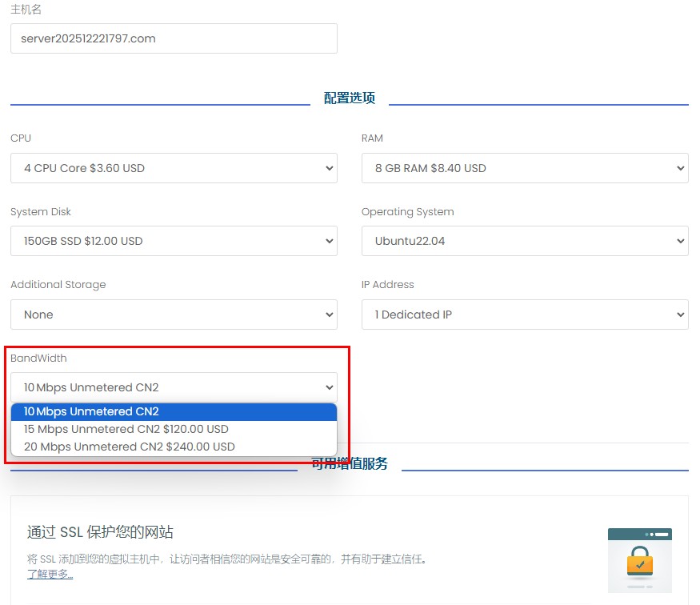700x605 pixels.
Task: Click the BandWidth field label
Action: [38, 358]
